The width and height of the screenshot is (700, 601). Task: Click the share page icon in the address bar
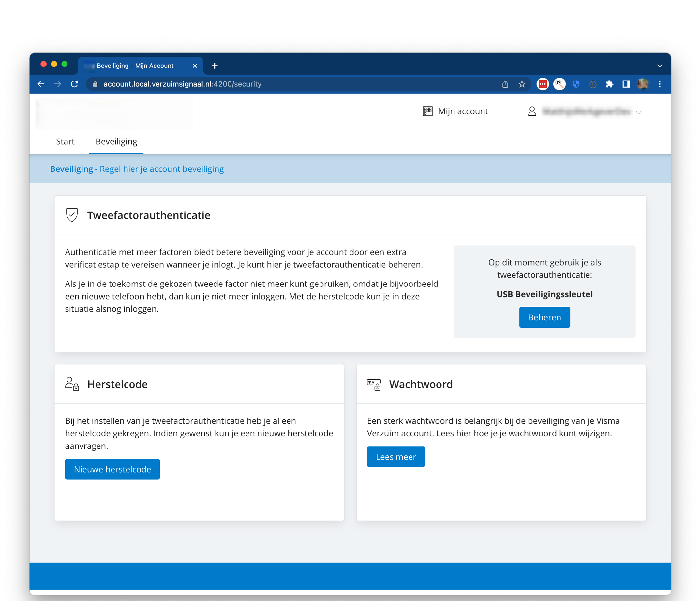click(505, 84)
